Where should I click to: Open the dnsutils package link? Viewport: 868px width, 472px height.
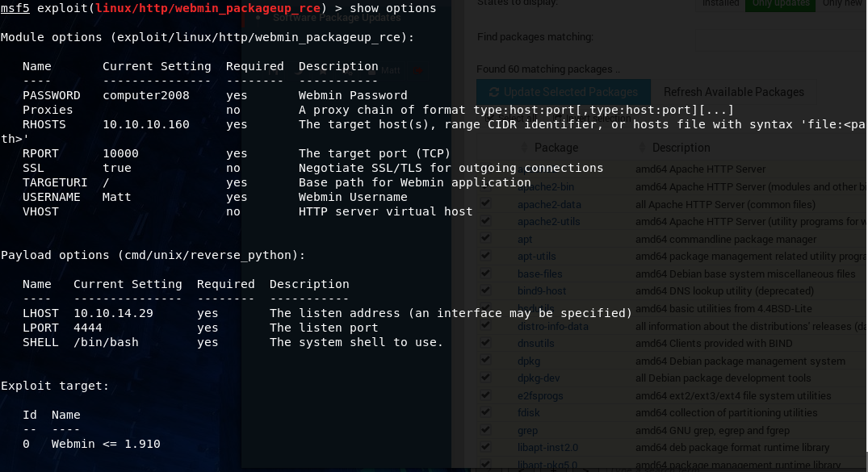point(535,344)
